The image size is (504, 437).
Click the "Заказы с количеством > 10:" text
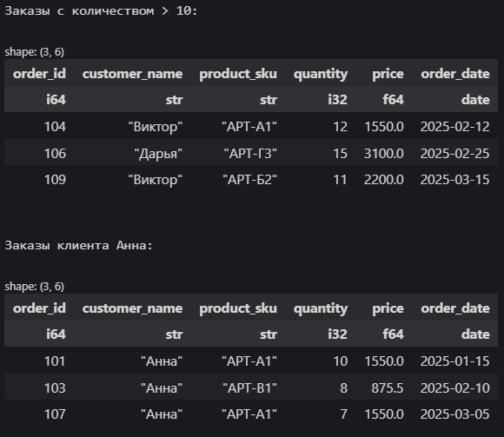[101, 11]
